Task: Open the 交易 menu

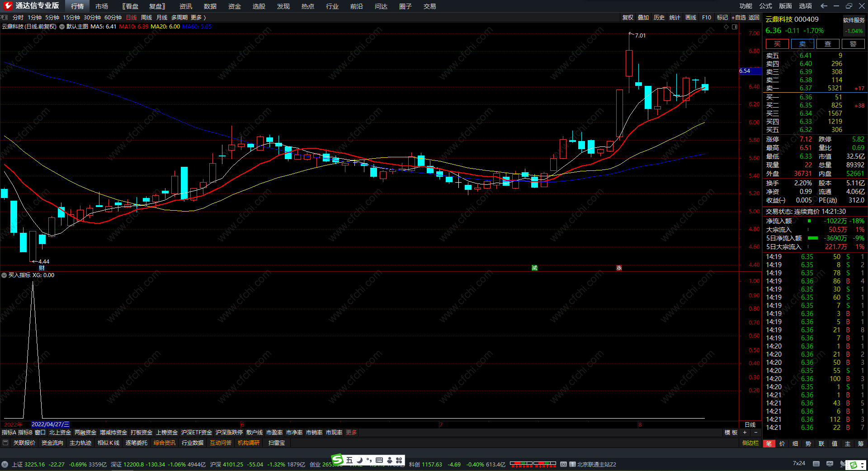Action: 430,6
